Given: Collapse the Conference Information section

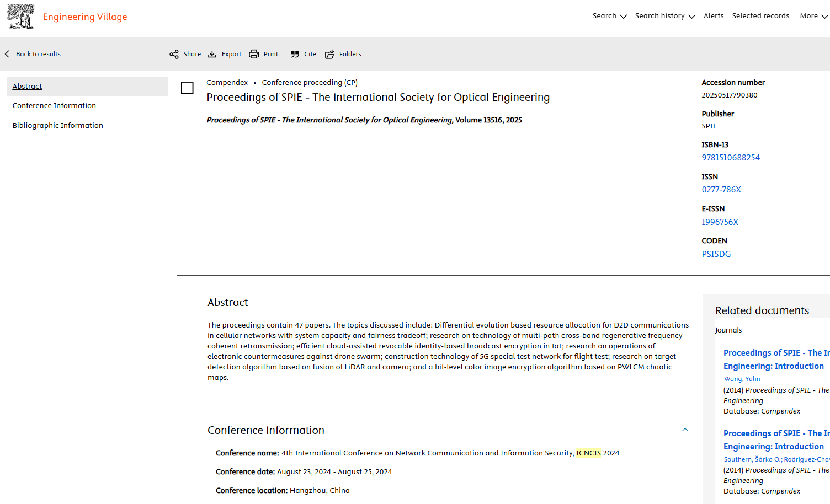Looking at the screenshot, I should (x=685, y=430).
